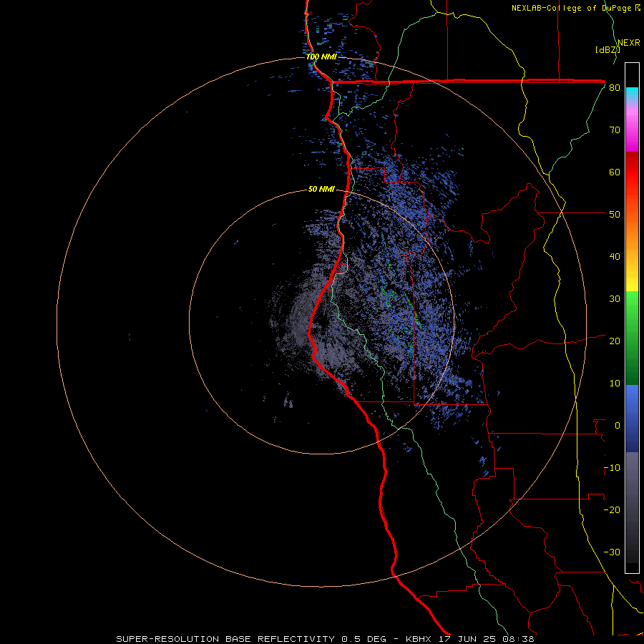Click the 20 value on the dBZ scale
Screen dimensions: 644x644
click(x=615, y=341)
